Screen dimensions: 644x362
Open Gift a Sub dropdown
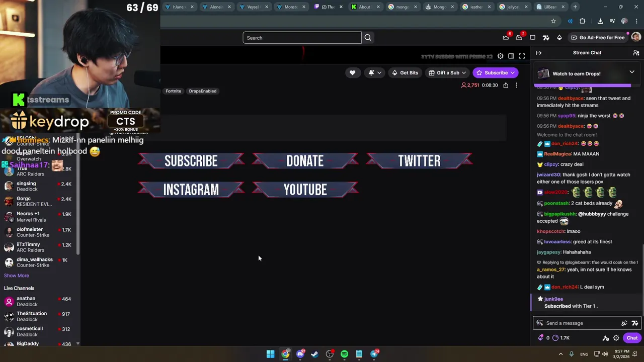[x=447, y=73]
